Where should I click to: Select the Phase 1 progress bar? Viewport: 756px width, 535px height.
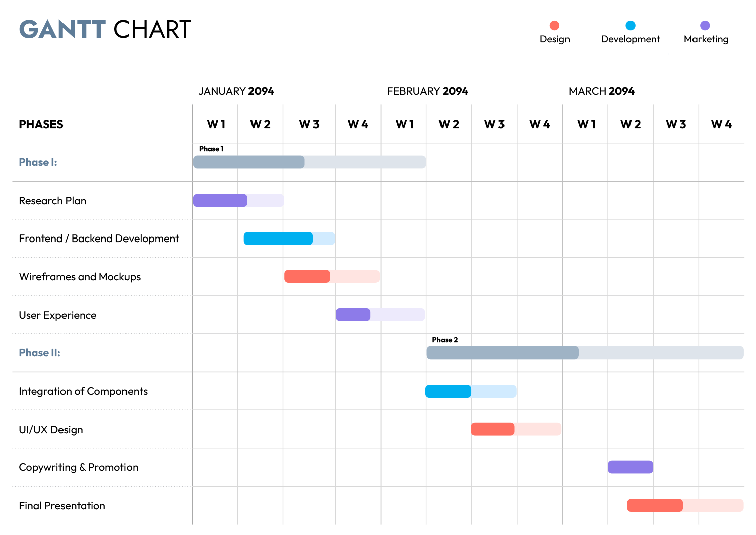(x=248, y=162)
